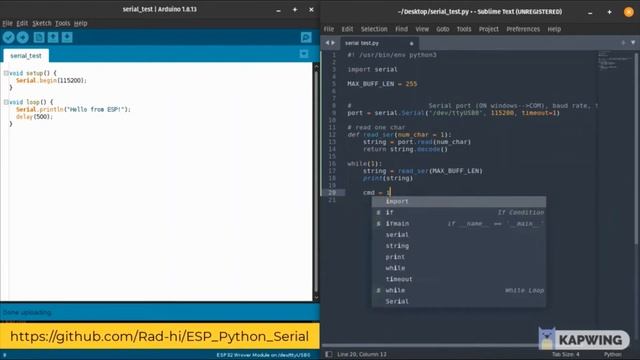This screenshot has width=640, height=360.
Task: Collapse the void loop() fold marker
Action: point(6,102)
